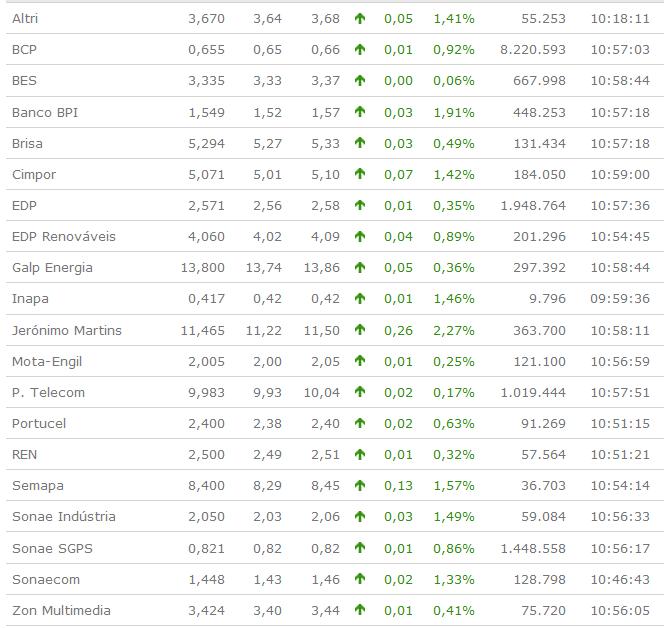Select the Cimpor stock name
Viewport: 664px width, 628px height.
34,174
